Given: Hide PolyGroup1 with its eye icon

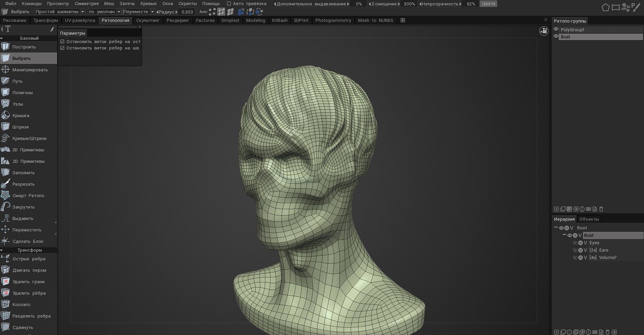Looking at the screenshot, I should point(556,29).
